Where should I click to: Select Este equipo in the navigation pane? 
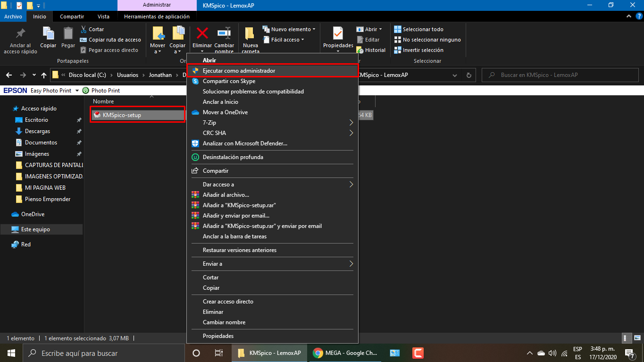tap(35, 229)
